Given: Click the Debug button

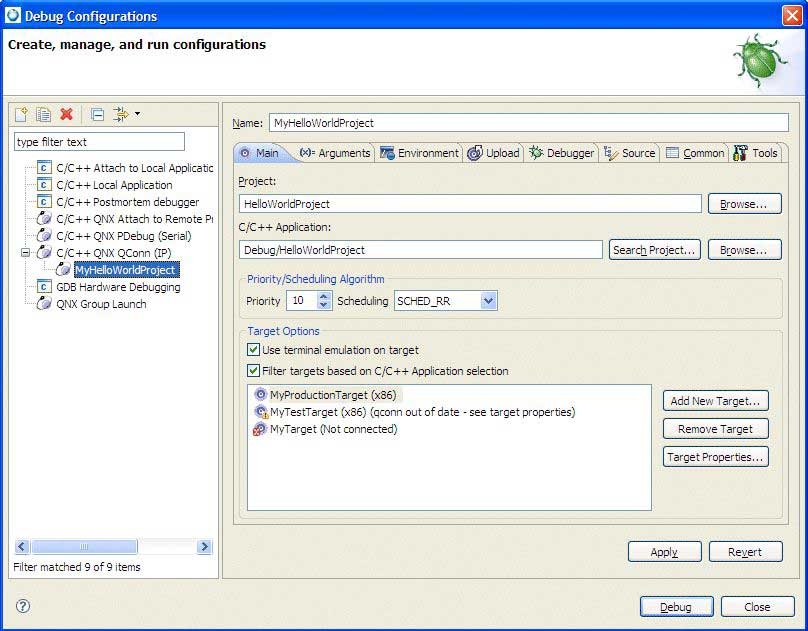Looking at the screenshot, I should [x=676, y=606].
